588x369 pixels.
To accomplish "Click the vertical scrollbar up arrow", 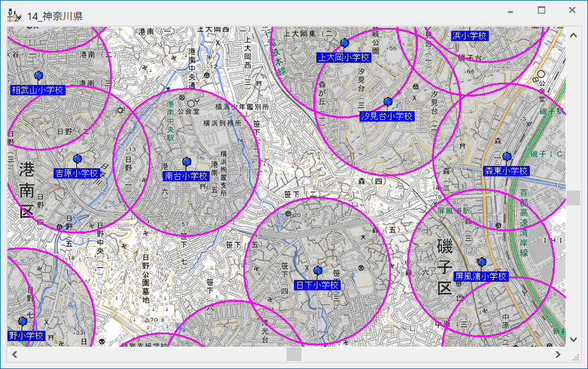I will pos(573,35).
